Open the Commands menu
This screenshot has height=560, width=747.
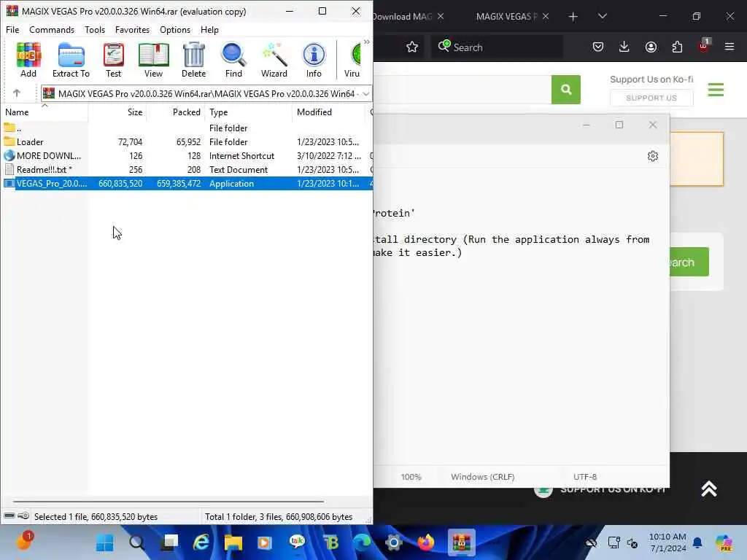click(52, 29)
